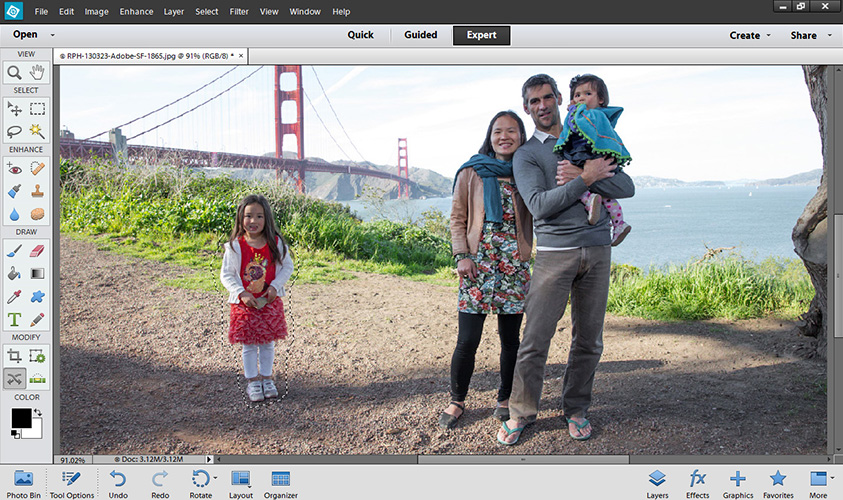Select the Eraser tool
843x500 pixels.
click(x=37, y=250)
